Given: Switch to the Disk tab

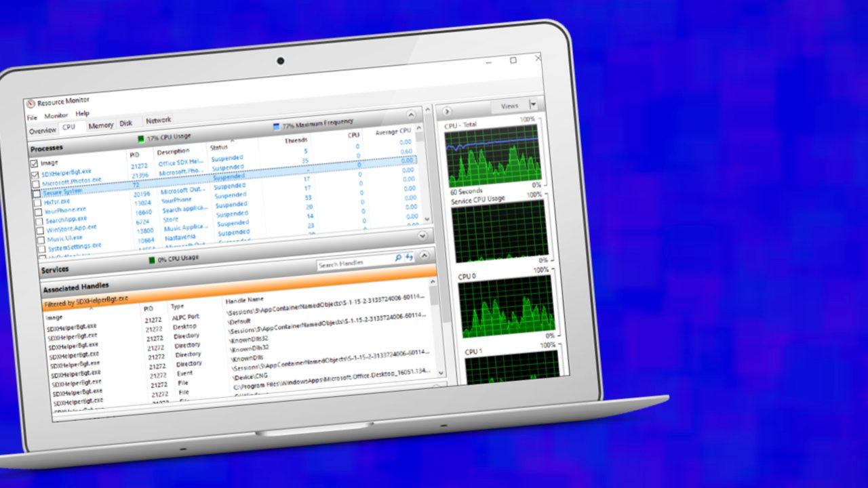Looking at the screenshot, I should point(127,123).
